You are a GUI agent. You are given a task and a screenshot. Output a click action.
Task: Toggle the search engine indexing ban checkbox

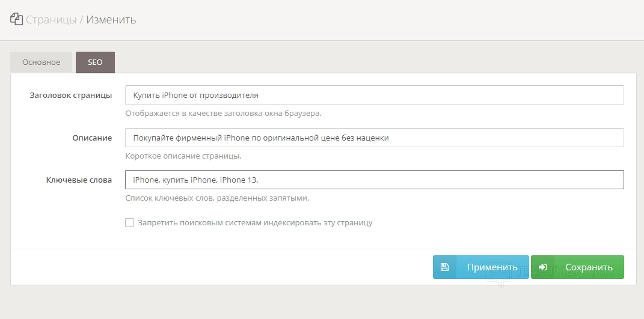[x=129, y=223]
